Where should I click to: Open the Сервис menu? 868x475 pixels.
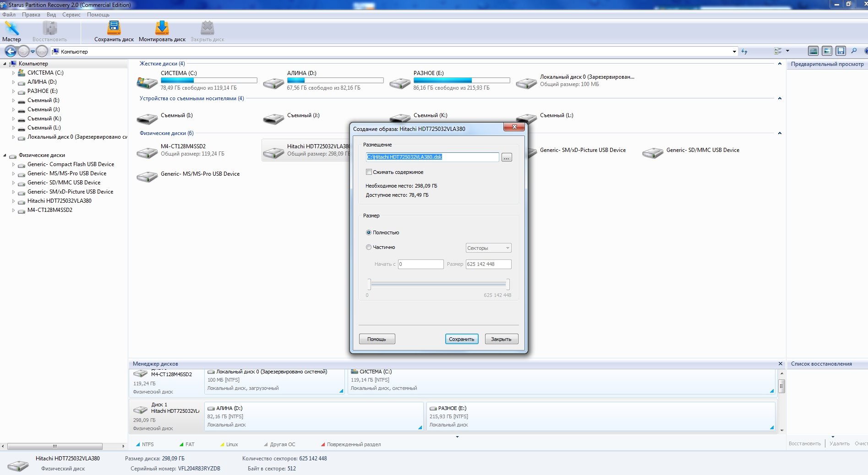71,15
